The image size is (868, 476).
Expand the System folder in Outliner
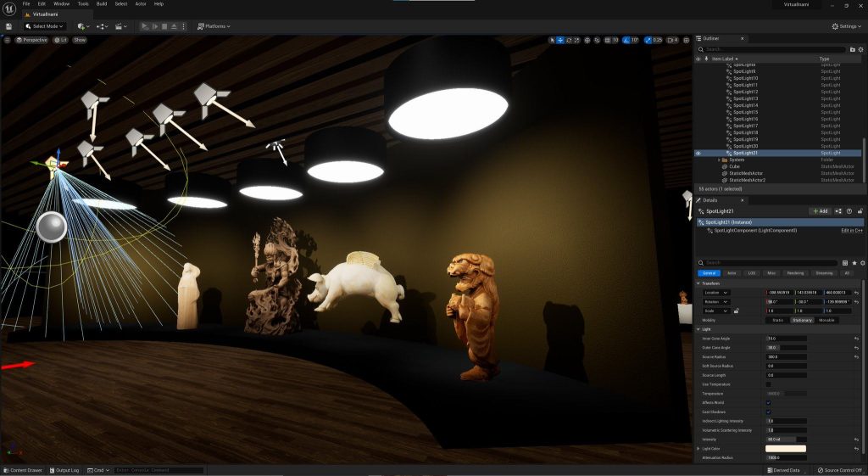click(719, 160)
